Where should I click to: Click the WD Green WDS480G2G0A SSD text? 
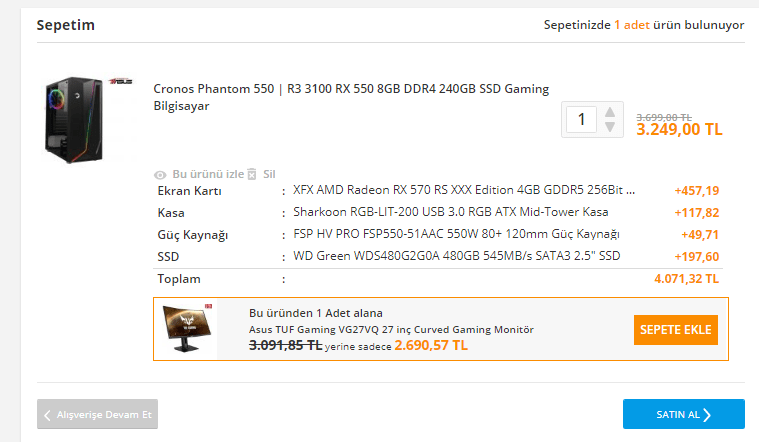point(456,256)
